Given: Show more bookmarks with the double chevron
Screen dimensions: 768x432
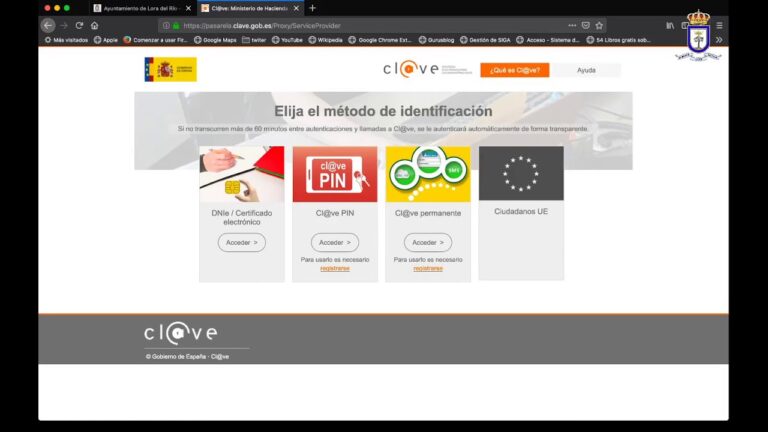Looking at the screenshot, I should click(x=719, y=40).
